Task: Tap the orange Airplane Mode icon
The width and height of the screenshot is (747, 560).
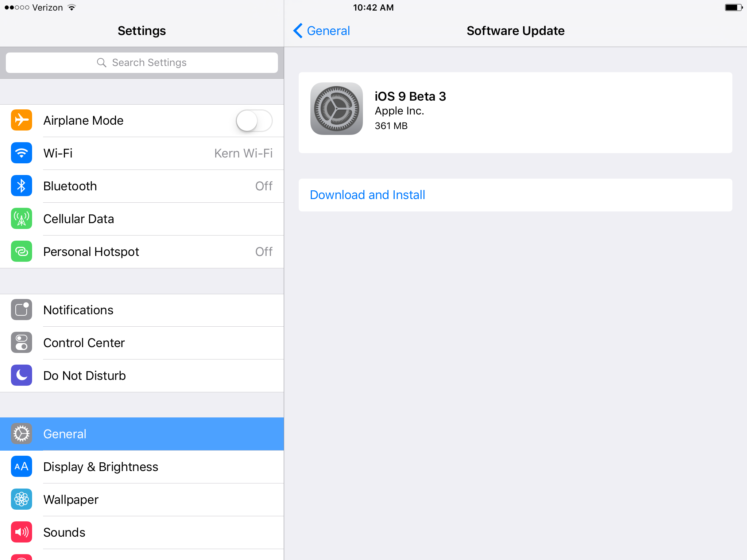Action: (x=22, y=120)
